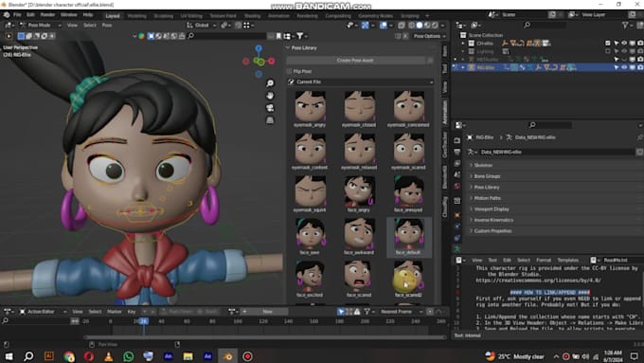
Task: Click the red X axis on navigation gizmo
Action: pos(272,61)
